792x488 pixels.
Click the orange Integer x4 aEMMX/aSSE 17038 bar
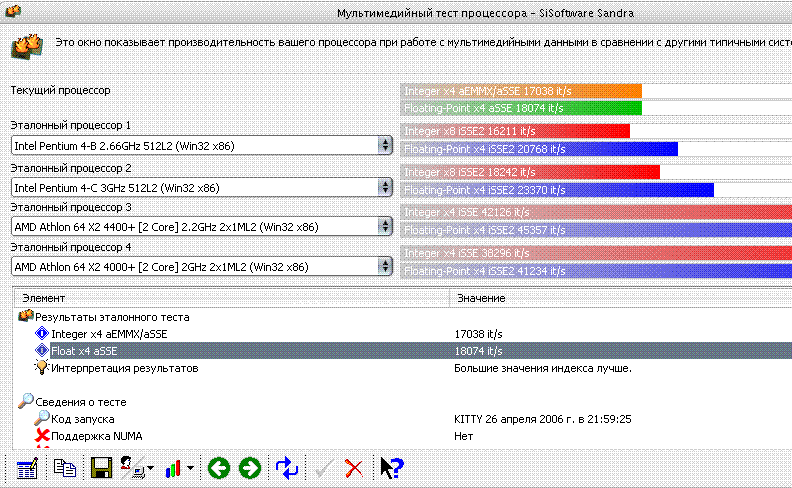(521, 91)
